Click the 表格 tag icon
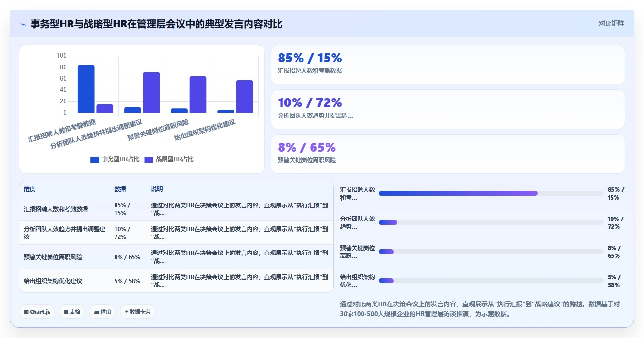Image resolution: width=644 pixels, height=338 pixels. [x=66, y=312]
